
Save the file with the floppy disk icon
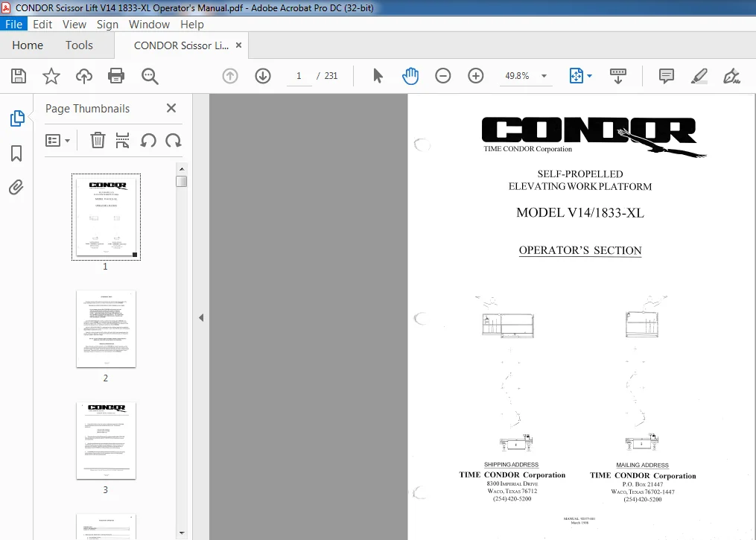19,76
